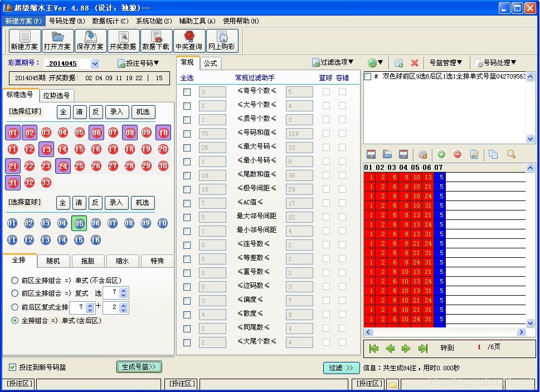Open 开奖数据 from the toolbar
Screen dimensions: 540x392
(x=123, y=41)
